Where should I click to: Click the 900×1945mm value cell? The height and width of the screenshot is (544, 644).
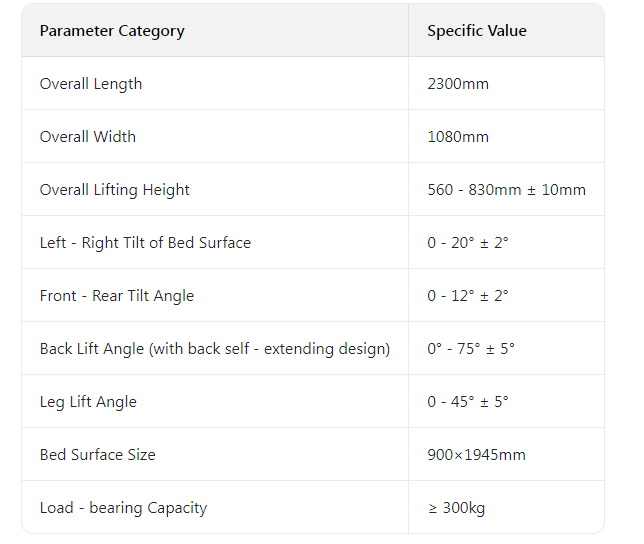tap(476, 455)
